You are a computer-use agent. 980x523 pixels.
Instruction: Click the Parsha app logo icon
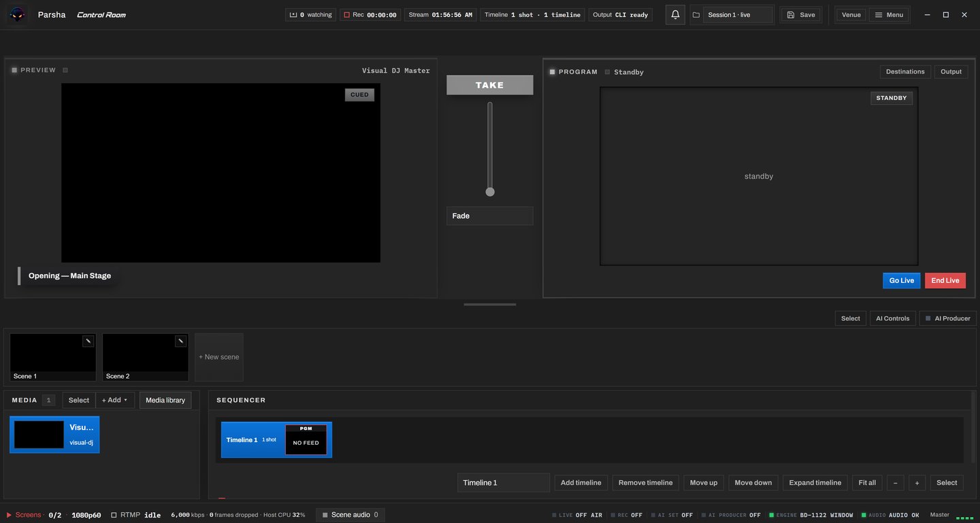tap(18, 14)
